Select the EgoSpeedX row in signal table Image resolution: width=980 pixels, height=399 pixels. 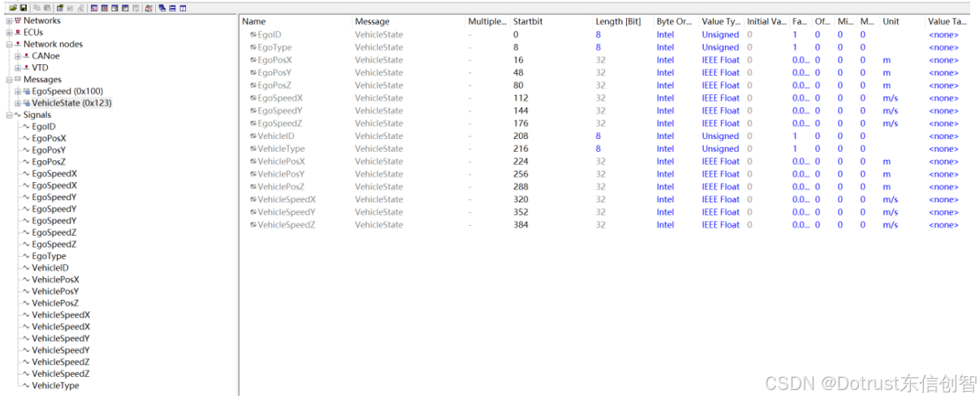click(x=605, y=98)
